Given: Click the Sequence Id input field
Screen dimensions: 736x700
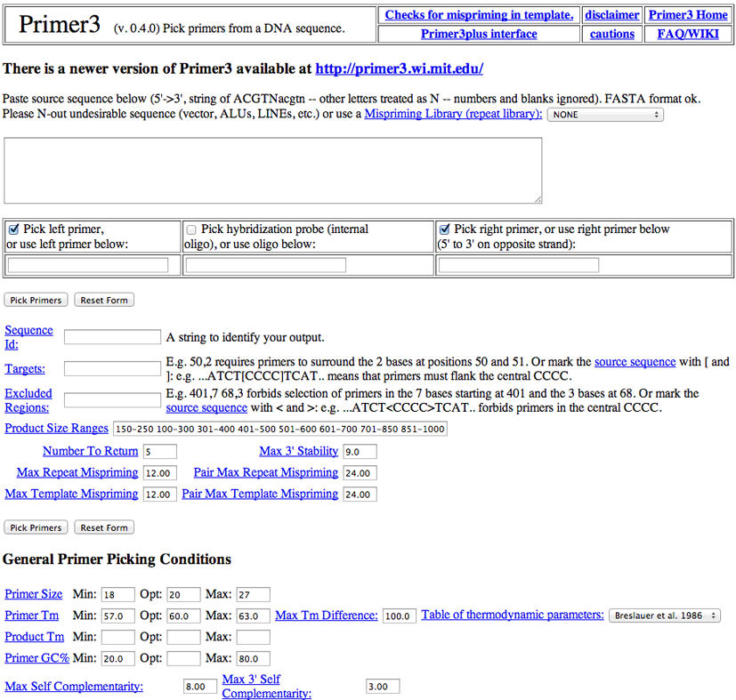Looking at the screenshot, I should (113, 337).
